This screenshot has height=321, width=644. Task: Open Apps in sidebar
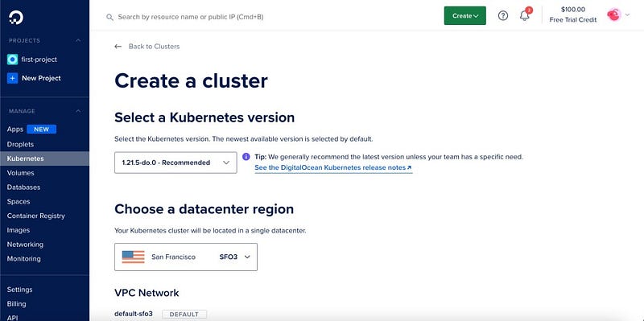tap(15, 130)
